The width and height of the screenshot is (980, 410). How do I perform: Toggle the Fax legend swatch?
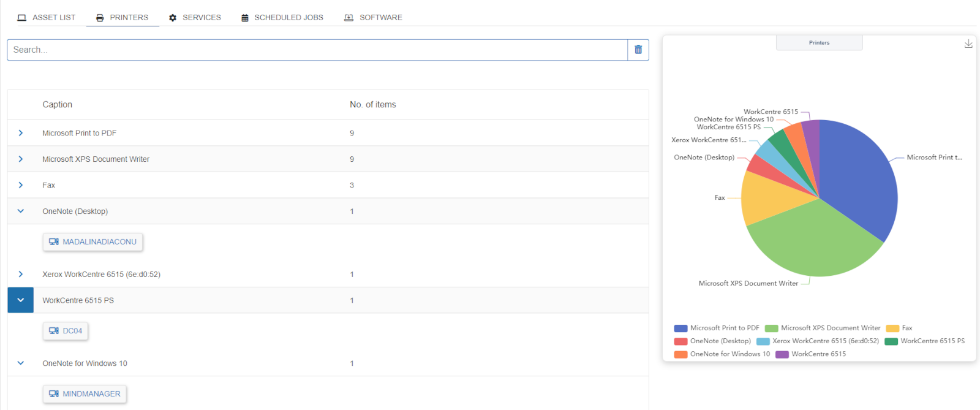tap(892, 328)
